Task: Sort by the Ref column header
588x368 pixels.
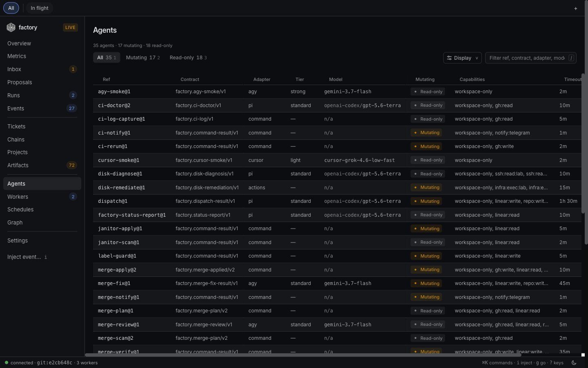Action: click(107, 79)
